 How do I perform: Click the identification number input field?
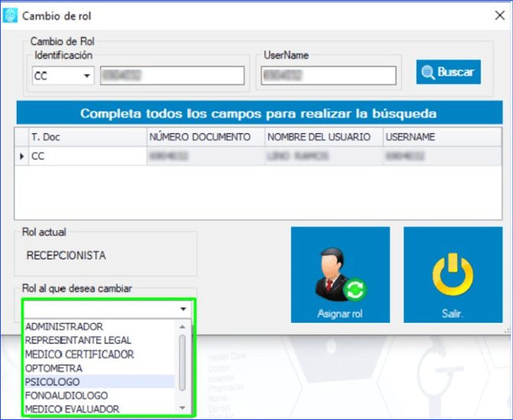point(172,76)
